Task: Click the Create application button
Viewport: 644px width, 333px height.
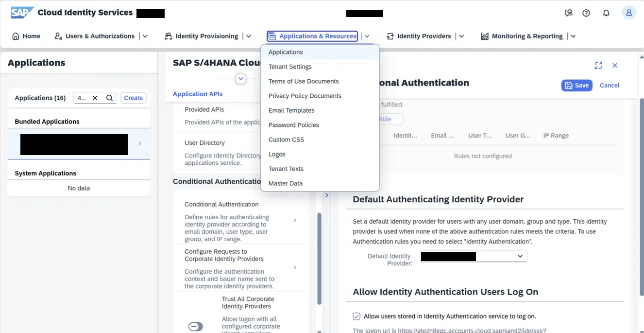Action: tap(133, 98)
